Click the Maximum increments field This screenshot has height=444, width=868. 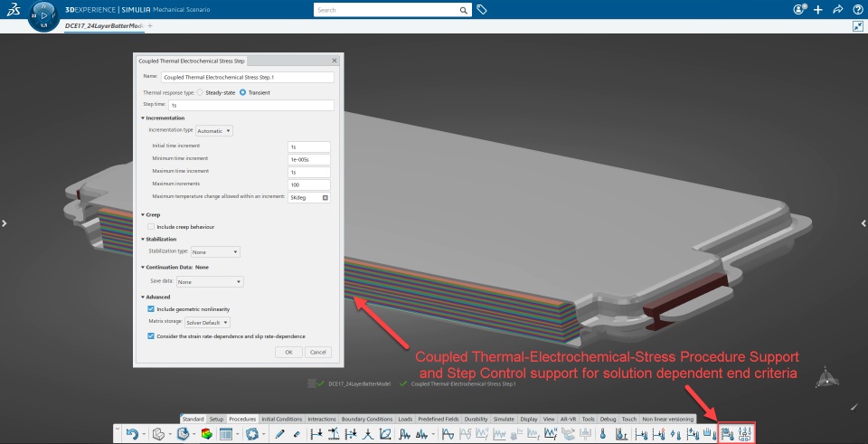(309, 184)
